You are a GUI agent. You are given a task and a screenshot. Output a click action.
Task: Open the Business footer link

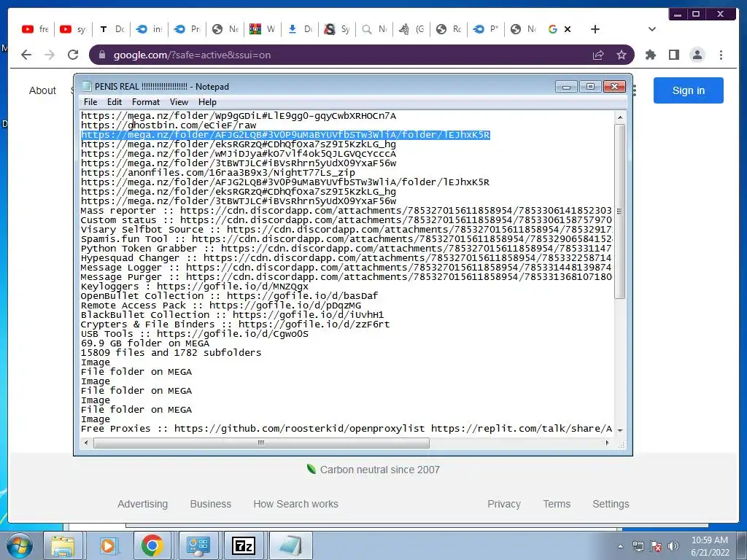[211, 504]
